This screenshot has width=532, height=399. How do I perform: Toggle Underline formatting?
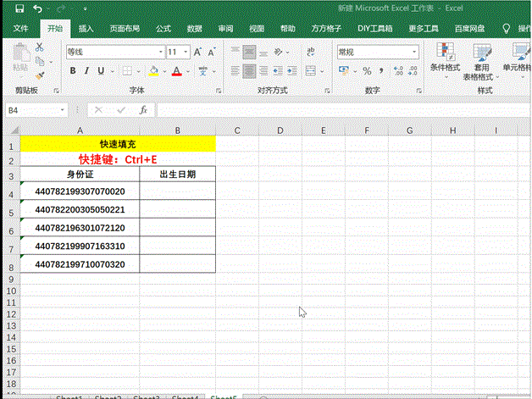tap(101, 71)
